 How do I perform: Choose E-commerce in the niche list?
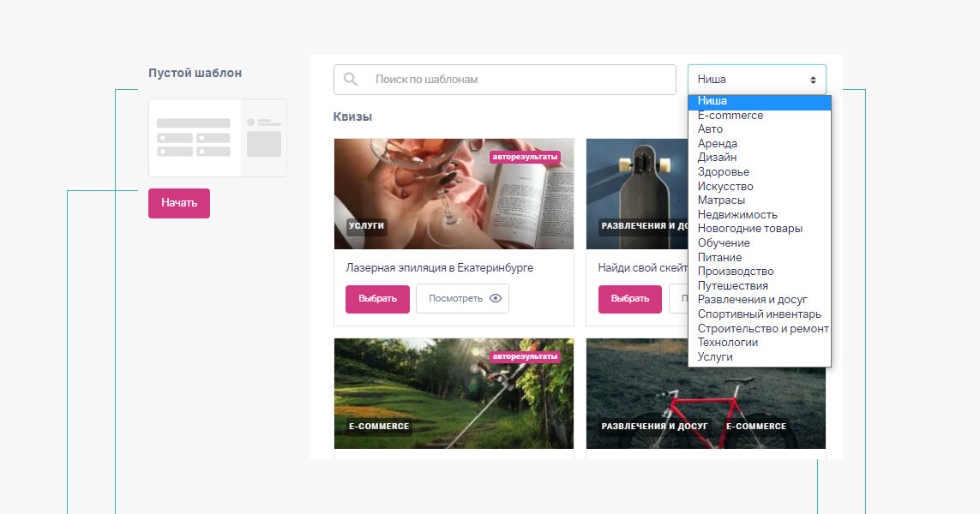click(x=760, y=116)
